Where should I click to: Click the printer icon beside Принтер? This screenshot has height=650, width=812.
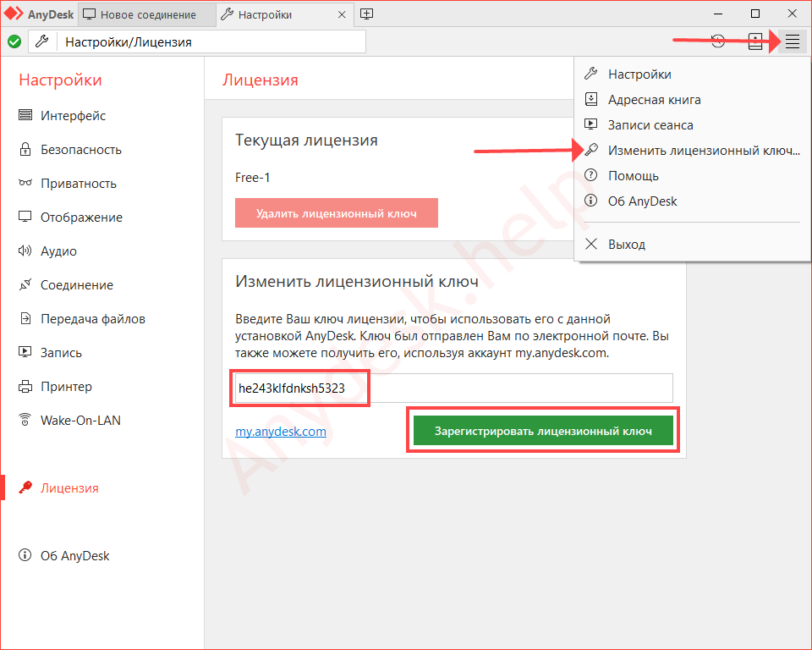coord(25,386)
